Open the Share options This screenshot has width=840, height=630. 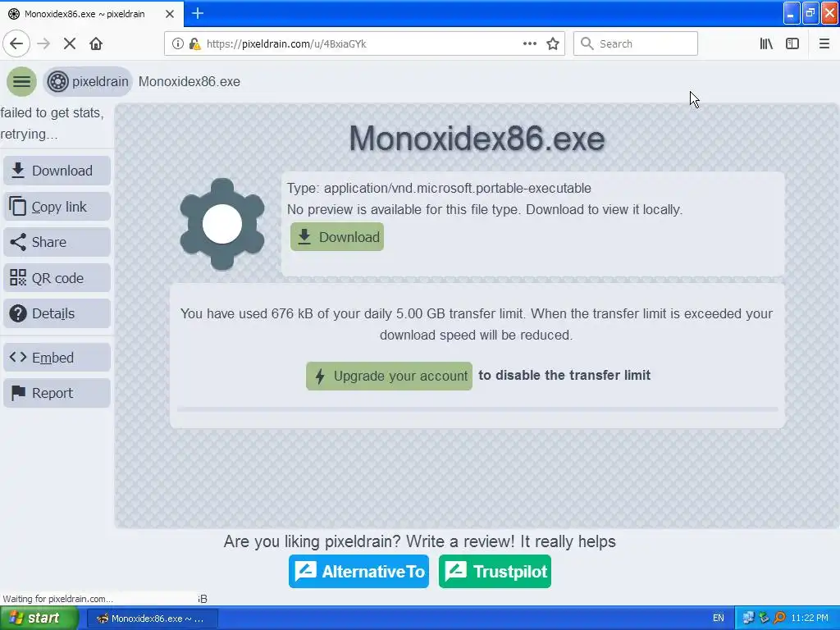pos(57,242)
